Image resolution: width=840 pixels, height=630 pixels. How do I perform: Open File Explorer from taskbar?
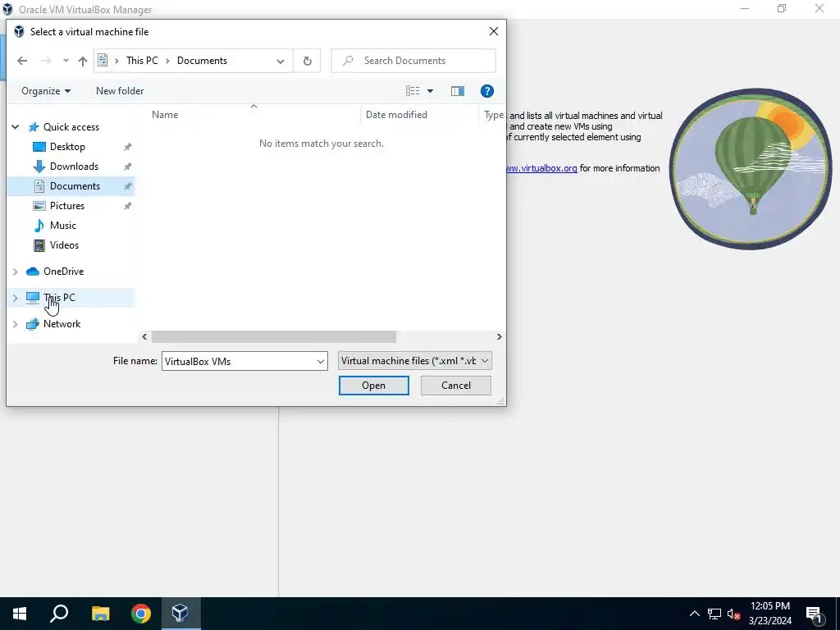click(x=101, y=614)
